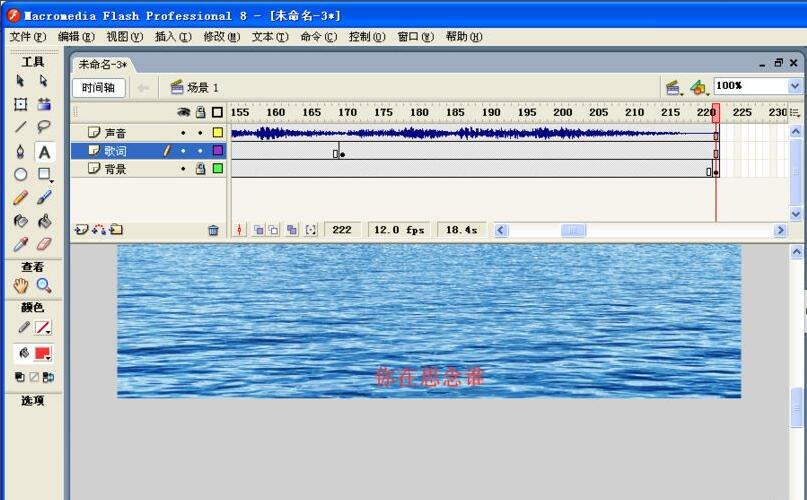
Task: Click the Swap Colors button
Action: coord(48,377)
